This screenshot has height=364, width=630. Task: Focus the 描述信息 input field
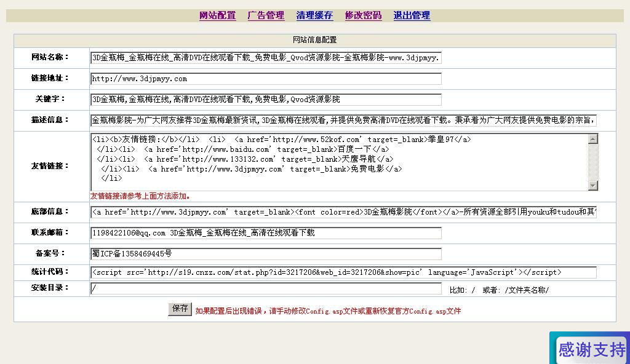[x=343, y=120]
